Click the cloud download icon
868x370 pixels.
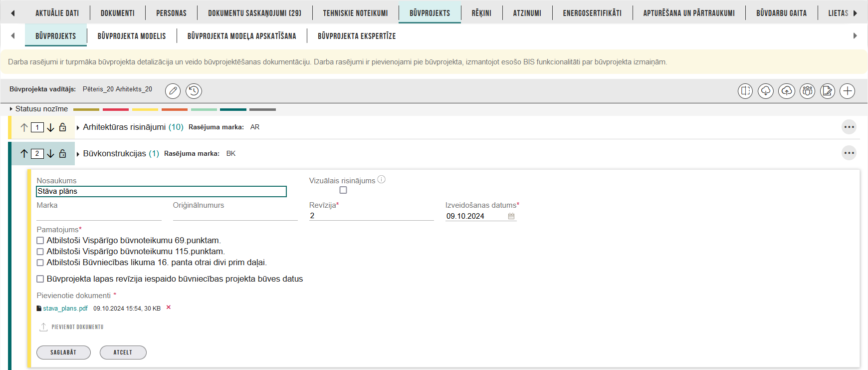pos(766,91)
